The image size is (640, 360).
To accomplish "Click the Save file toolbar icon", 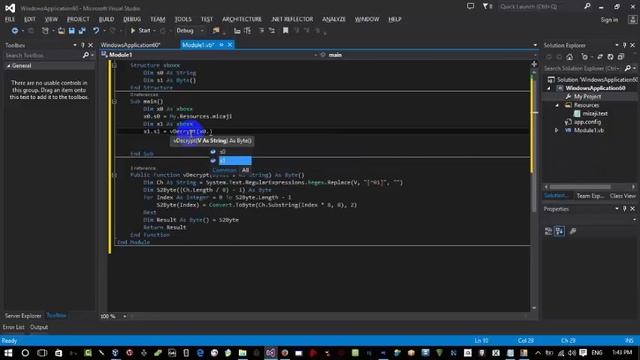I will click(72, 31).
